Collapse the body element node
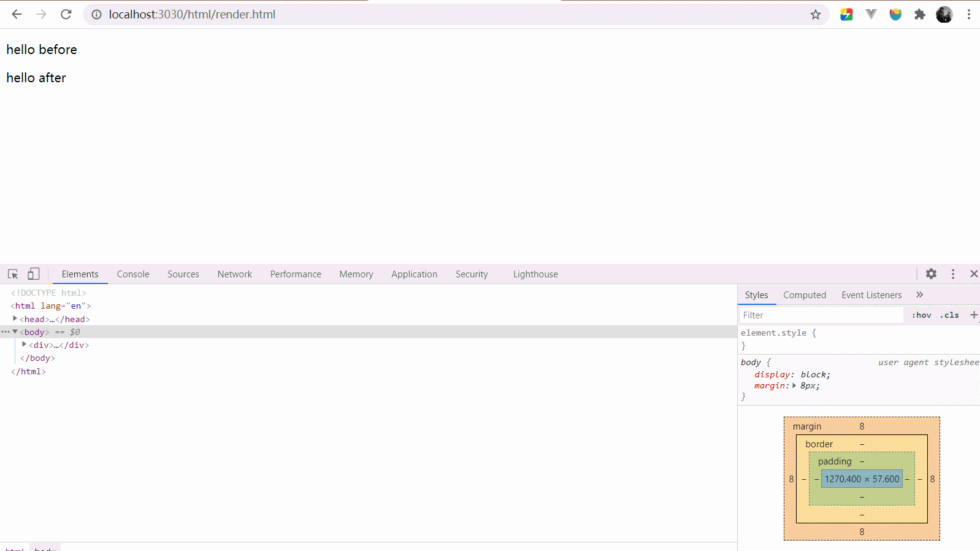The image size is (980, 551). [x=15, y=331]
